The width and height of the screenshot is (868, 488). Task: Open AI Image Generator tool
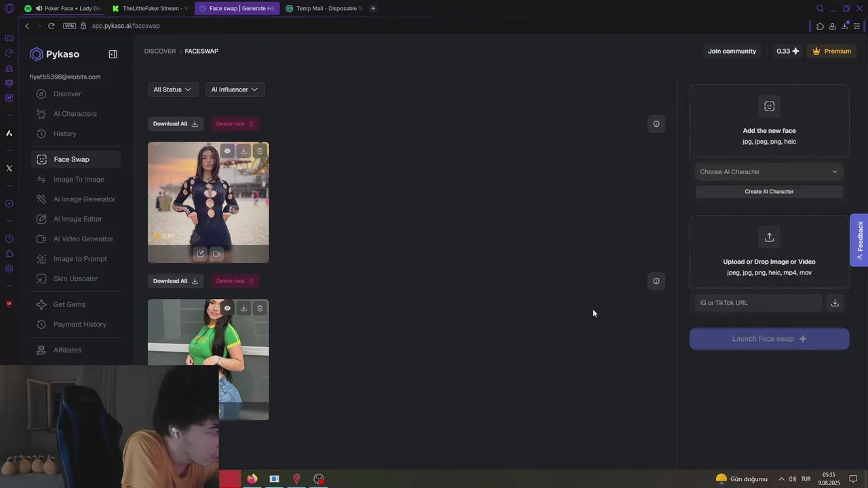coord(84,199)
